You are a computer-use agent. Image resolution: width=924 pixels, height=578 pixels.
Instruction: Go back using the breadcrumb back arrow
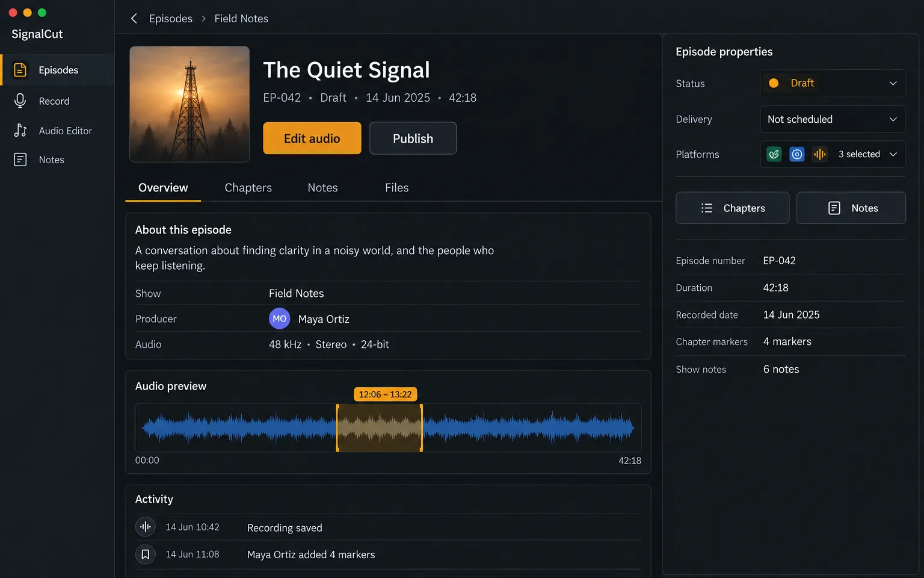tap(134, 19)
